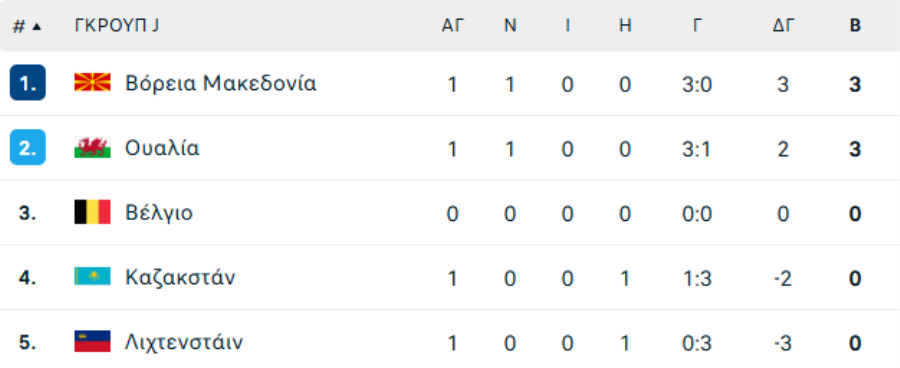Sort table by ΑΓ column header
Image resolution: width=900 pixels, height=368 pixels.
coord(452,26)
